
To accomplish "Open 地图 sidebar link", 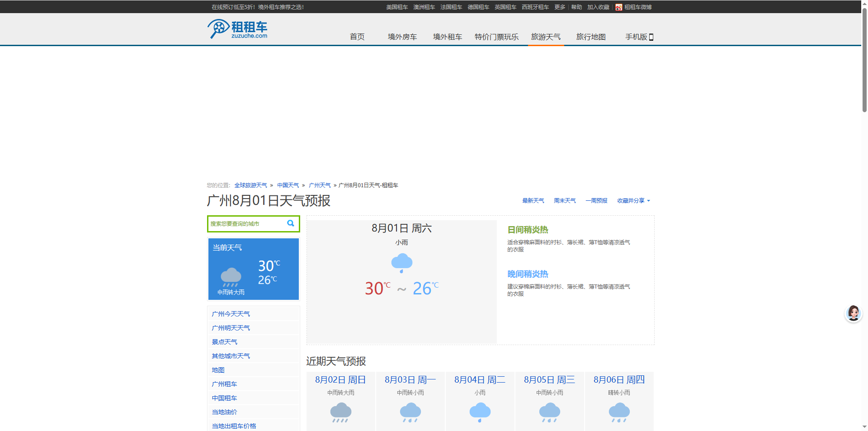I will (218, 370).
